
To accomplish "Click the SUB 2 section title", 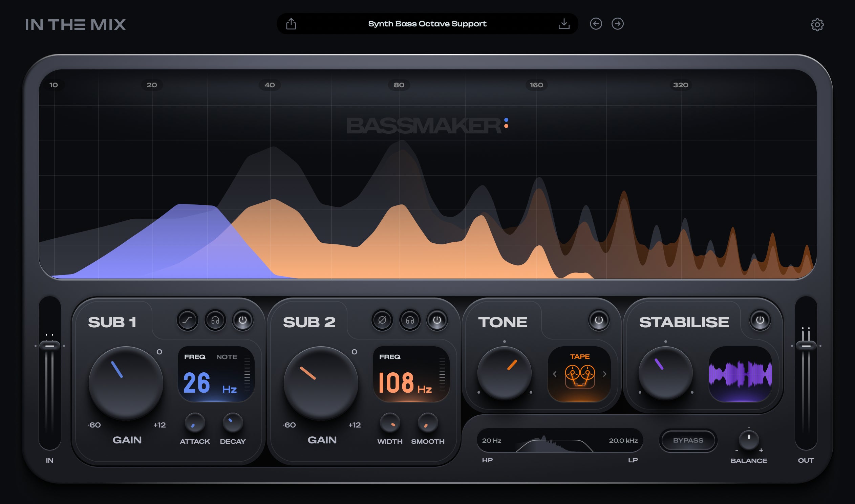I will click(x=309, y=322).
